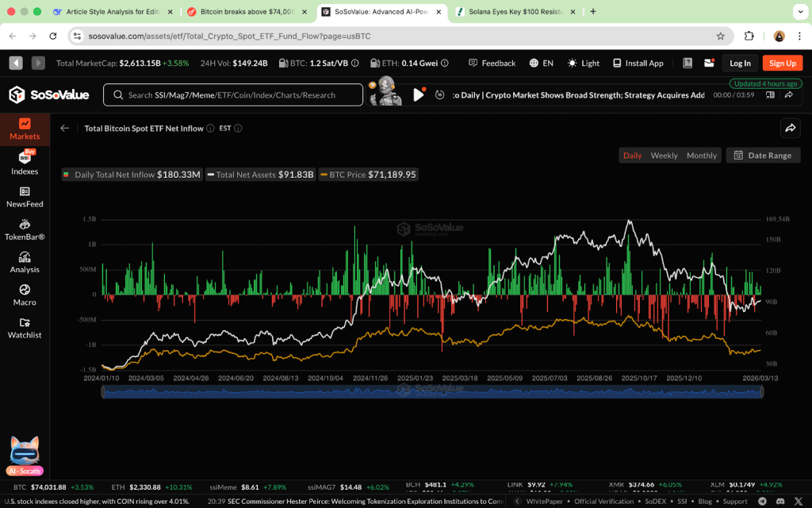
Task: Open NewsFeed from the sidebar
Action: (x=25, y=196)
